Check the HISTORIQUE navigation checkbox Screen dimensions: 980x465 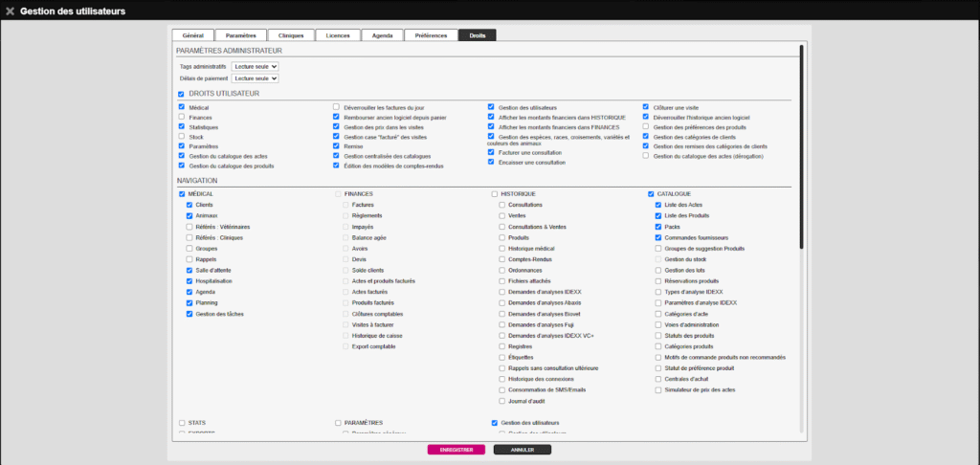[x=492, y=194]
